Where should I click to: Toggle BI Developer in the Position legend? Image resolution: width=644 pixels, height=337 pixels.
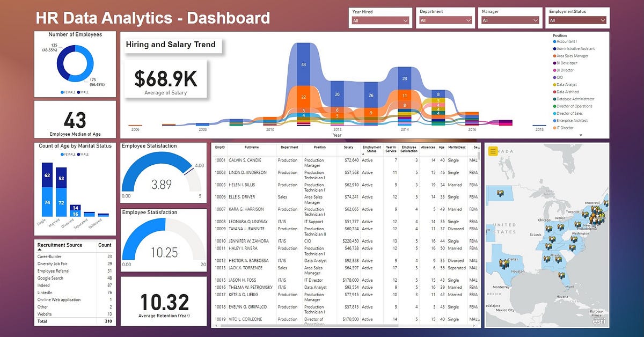(x=554, y=62)
